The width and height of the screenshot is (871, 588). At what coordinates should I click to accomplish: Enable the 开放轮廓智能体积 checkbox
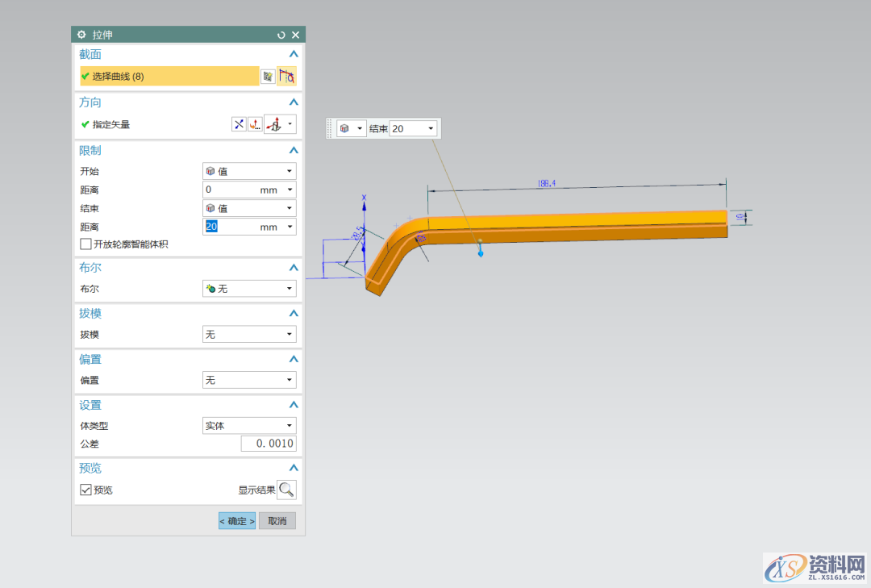pyautogui.click(x=85, y=244)
